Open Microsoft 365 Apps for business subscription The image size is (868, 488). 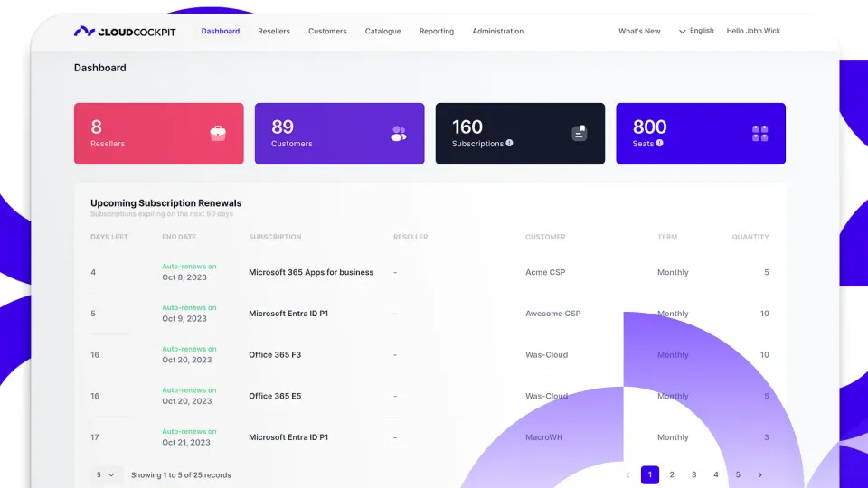click(x=311, y=272)
